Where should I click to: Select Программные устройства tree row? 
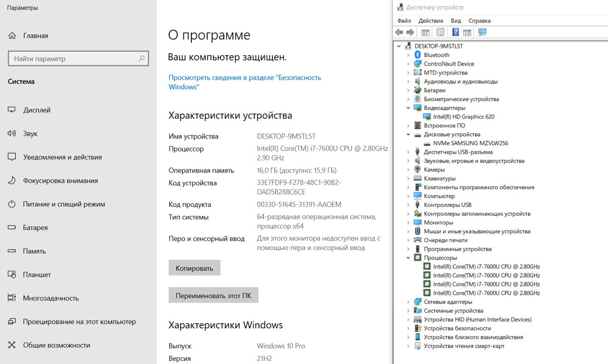coord(457,249)
